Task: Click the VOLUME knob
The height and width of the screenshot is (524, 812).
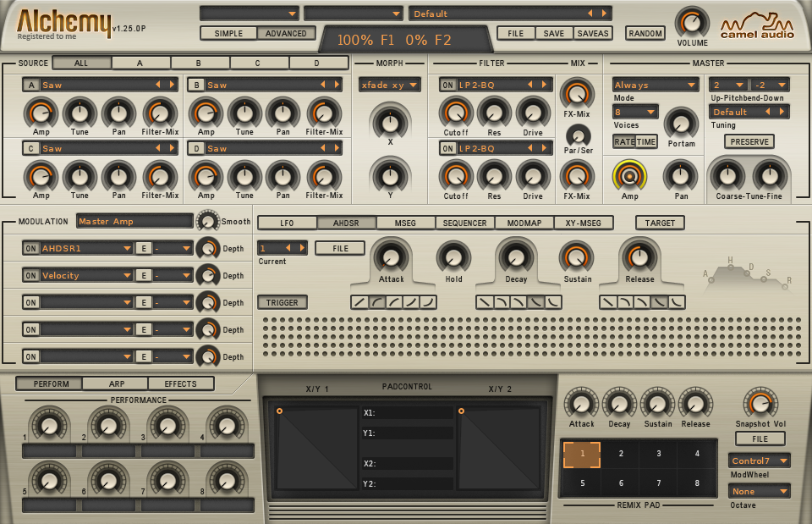Action: tap(692, 23)
